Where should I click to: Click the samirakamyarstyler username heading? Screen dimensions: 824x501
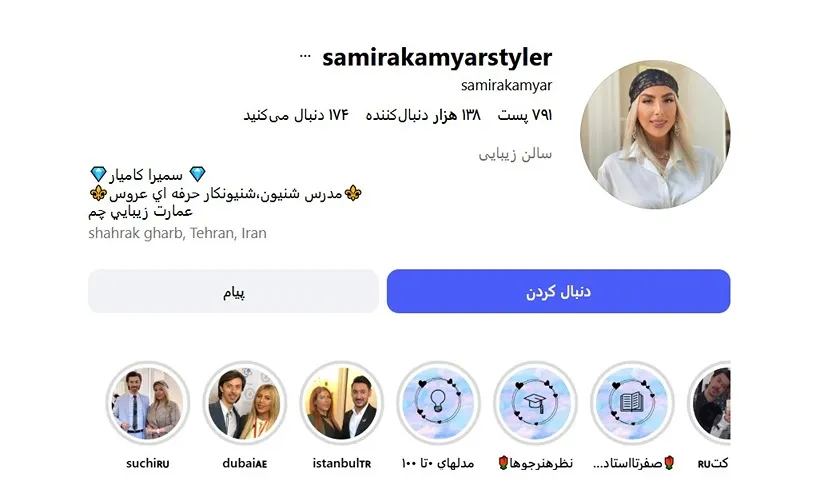(437, 57)
